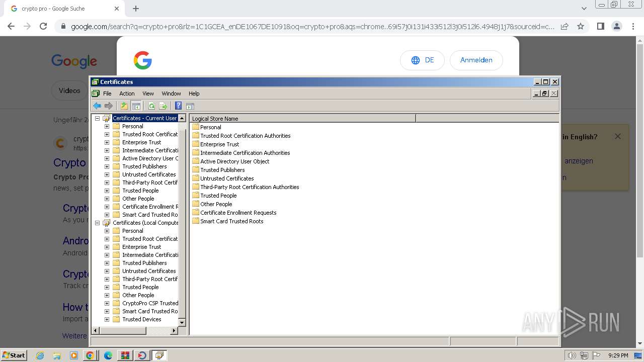Collapse Certificates (Local Computer) node
Image resolution: width=644 pixels, height=362 pixels.
tap(97, 223)
